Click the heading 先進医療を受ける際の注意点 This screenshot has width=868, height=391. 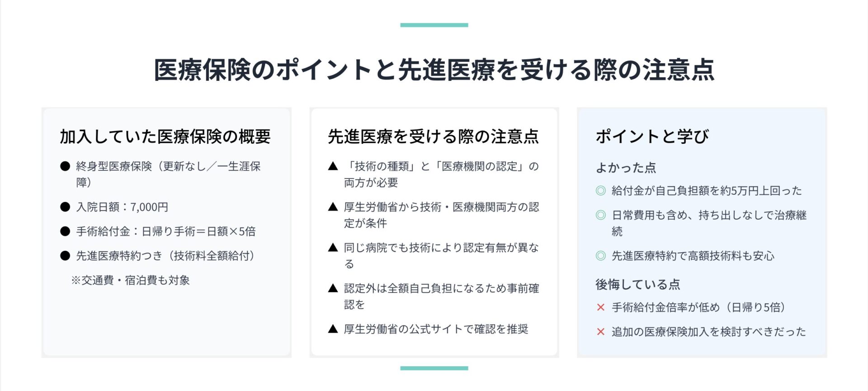pos(433,137)
